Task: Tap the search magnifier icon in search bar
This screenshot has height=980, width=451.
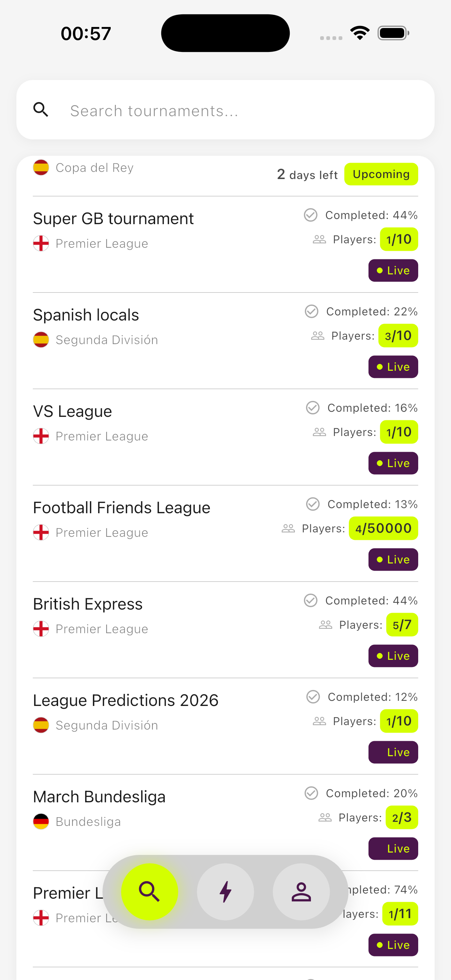Action: click(41, 110)
